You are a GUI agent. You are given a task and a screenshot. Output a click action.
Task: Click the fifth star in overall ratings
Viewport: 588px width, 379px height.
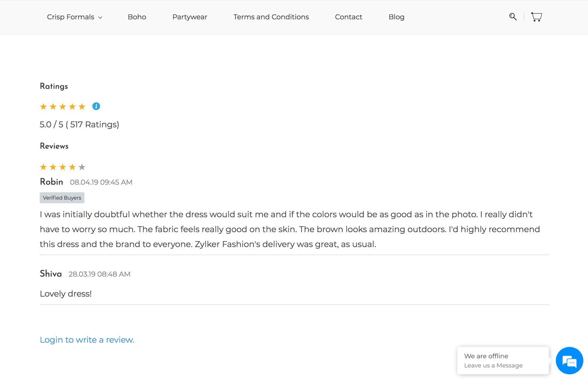(82, 107)
